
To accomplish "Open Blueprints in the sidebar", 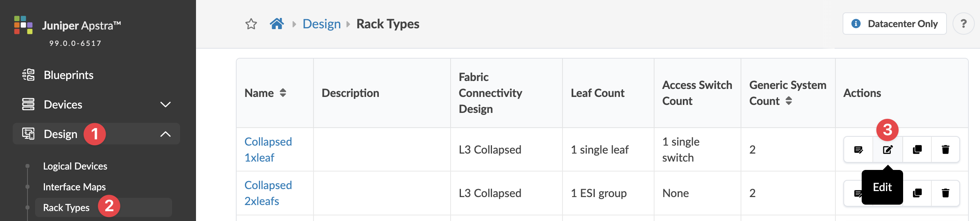I will click(69, 75).
